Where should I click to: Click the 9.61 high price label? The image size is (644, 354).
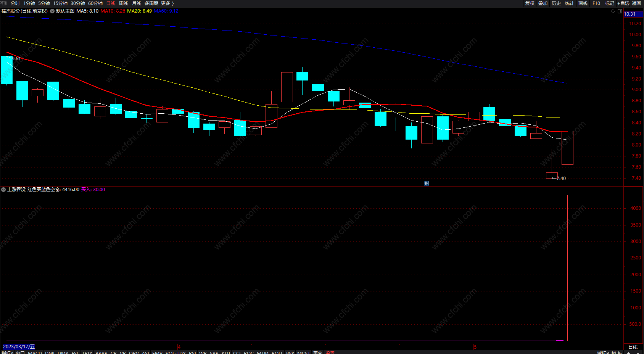pos(16,59)
